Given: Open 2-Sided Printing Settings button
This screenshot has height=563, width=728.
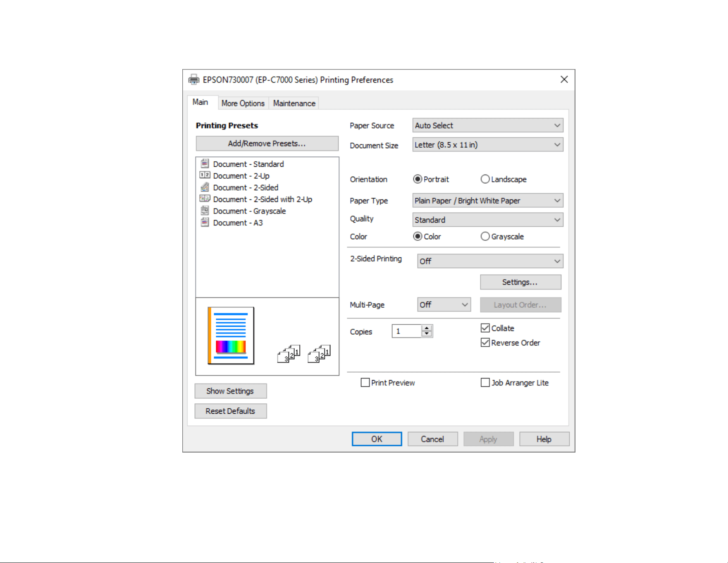Looking at the screenshot, I should tap(520, 282).
